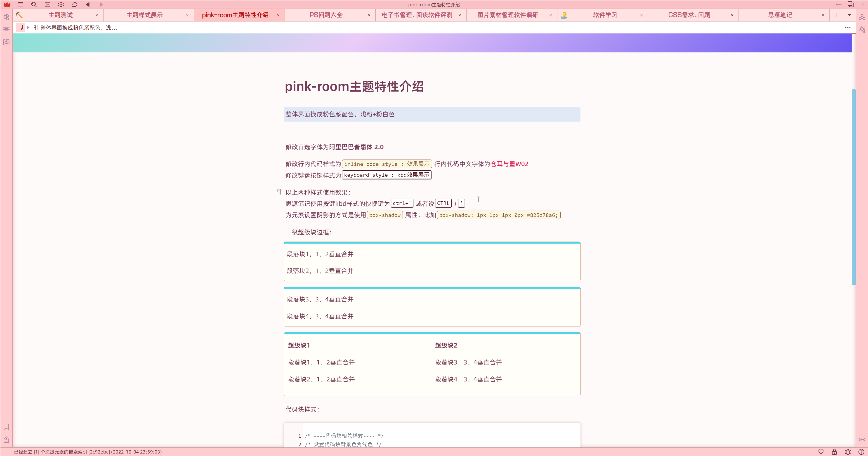The image size is (868, 456).
Task: Toggle the tags panel
Action: [6, 440]
